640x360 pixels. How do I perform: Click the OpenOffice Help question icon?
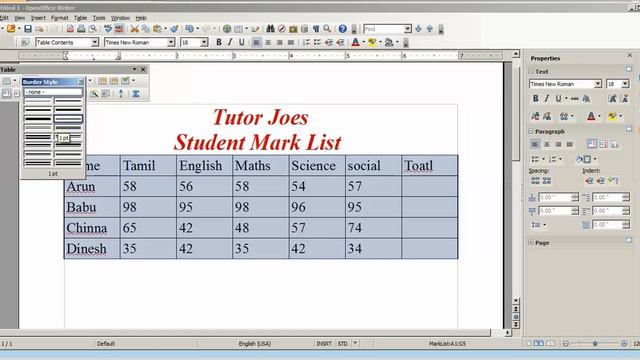click(342, 29)
